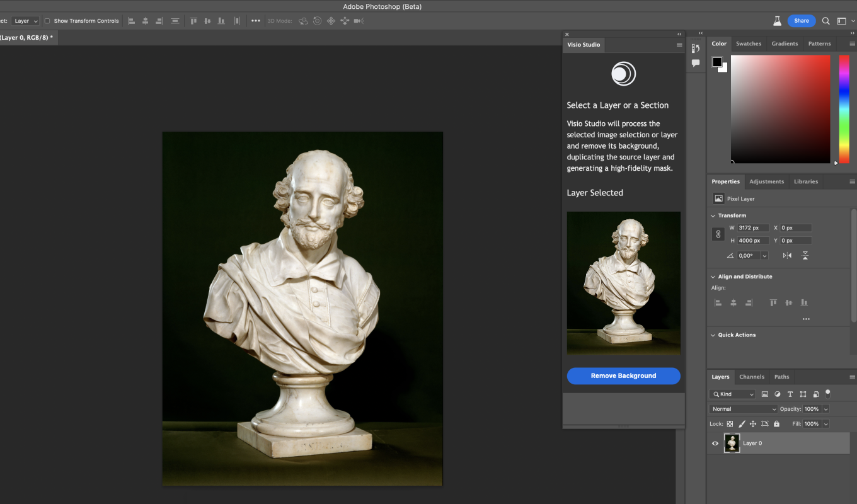Collapse the Quick Actions section
The image size is (857, 504).
713,335
